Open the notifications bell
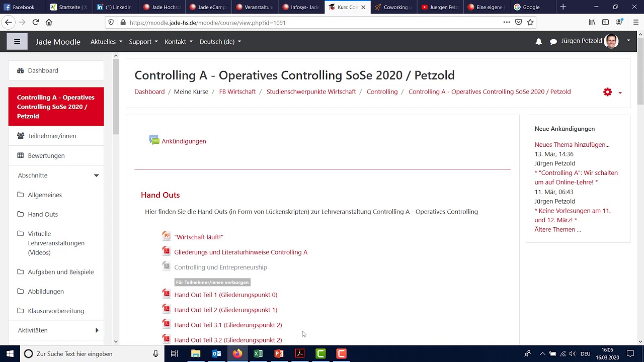This screenshot has width=644, height=362. click(539, 42)
